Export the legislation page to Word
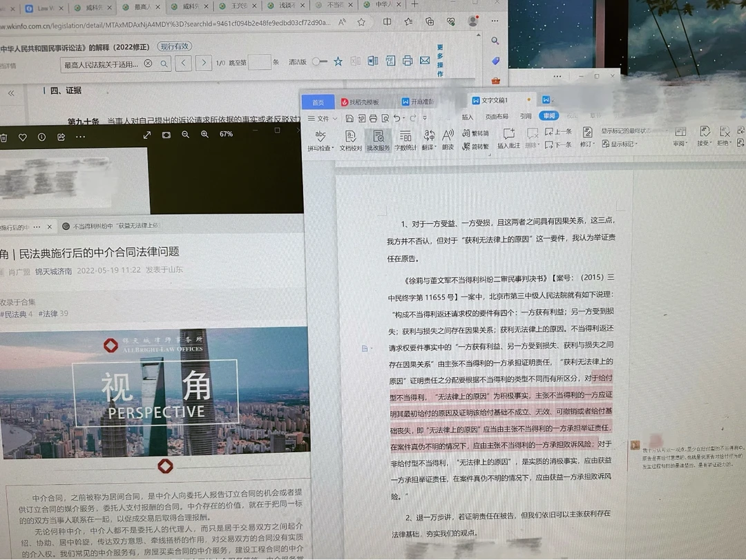The width and height of the screenshot is (746, 560). (x=372, y=61)
